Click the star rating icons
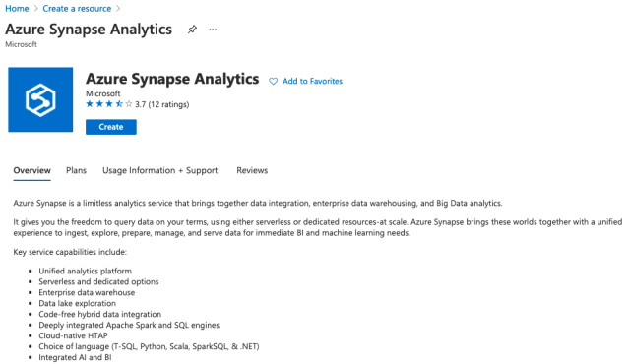This screenshot has width=630, height=364. tap(109, 104)
